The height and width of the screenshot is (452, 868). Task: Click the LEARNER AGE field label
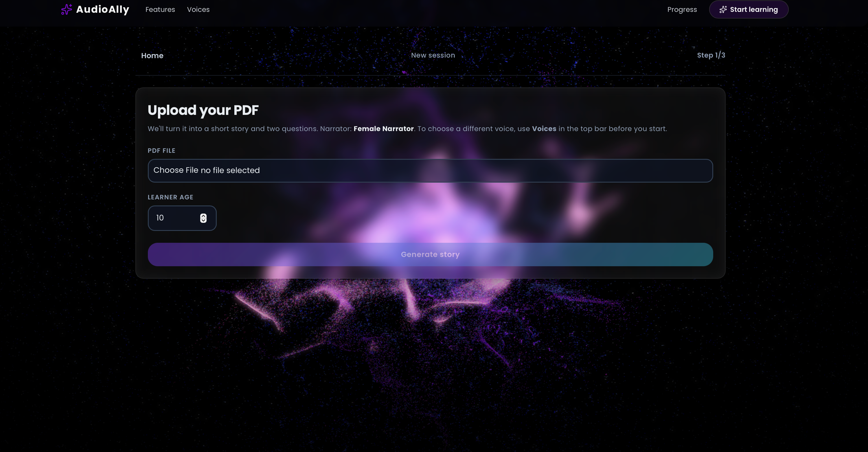tap(170, 197)
